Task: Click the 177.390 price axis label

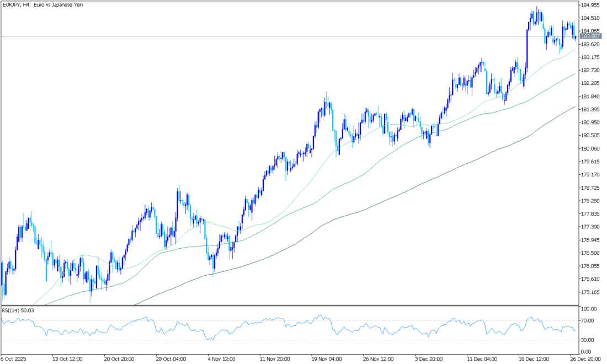Action: coord(590,227)
